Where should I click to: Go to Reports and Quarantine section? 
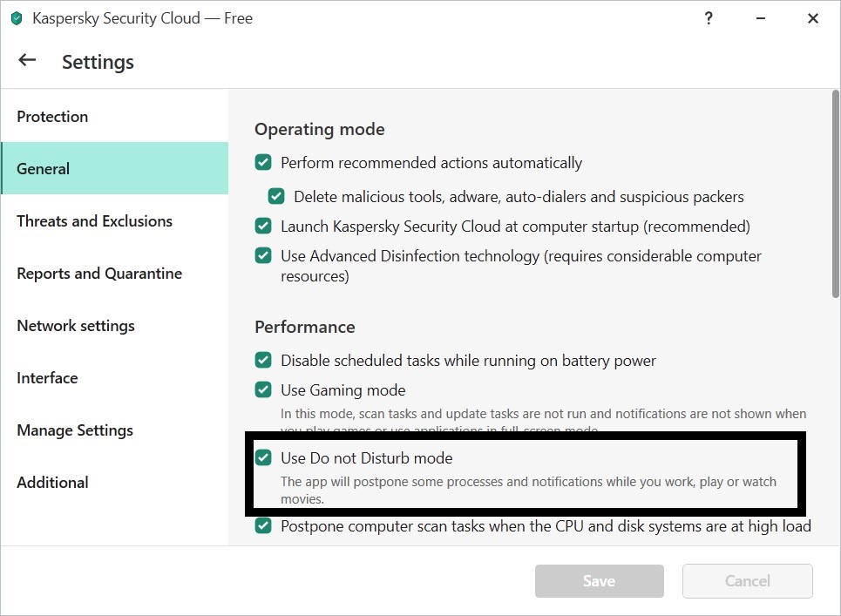(x=99, y=274)
